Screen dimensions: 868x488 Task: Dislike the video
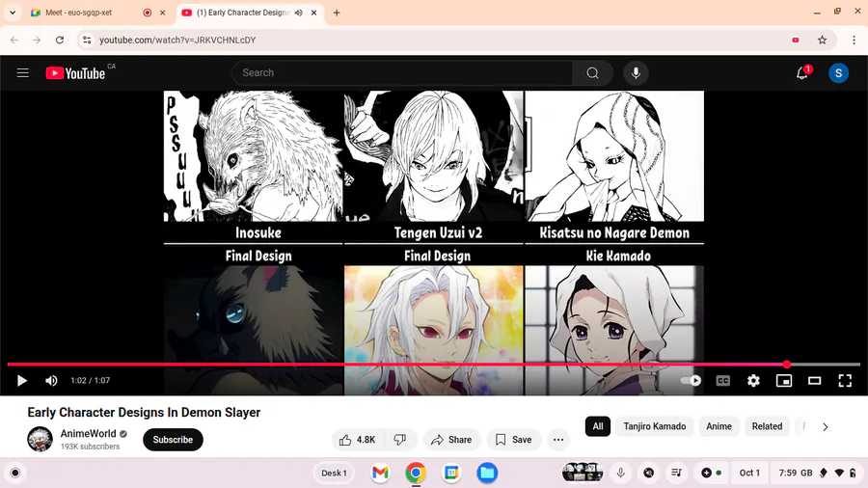[x=399, y=440]
